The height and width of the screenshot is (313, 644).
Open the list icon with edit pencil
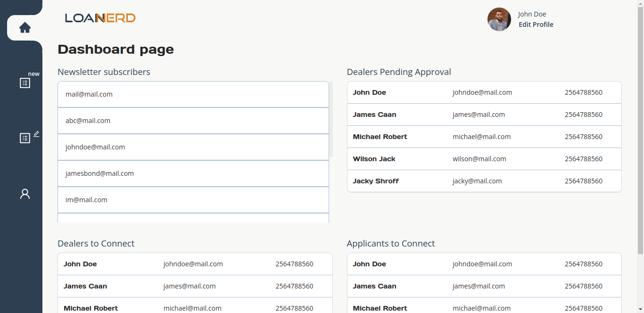pos(25,138)
